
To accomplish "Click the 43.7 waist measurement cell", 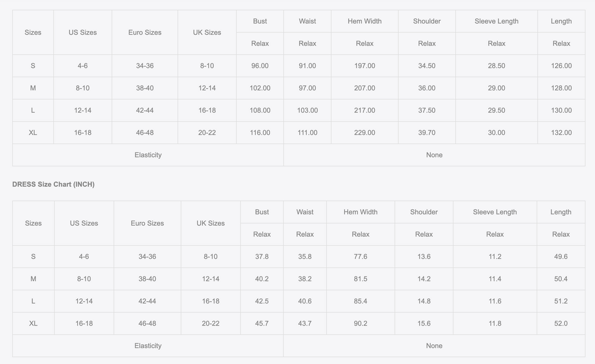I will (305, 324).
